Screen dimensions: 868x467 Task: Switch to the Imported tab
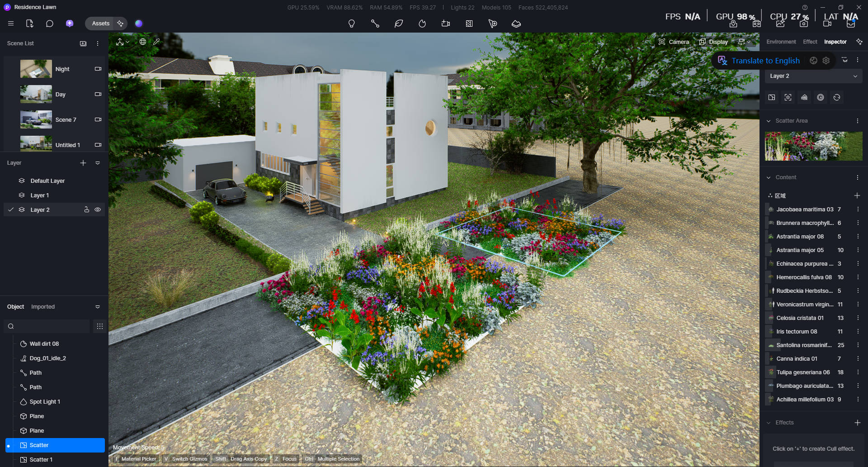[43, 307]
